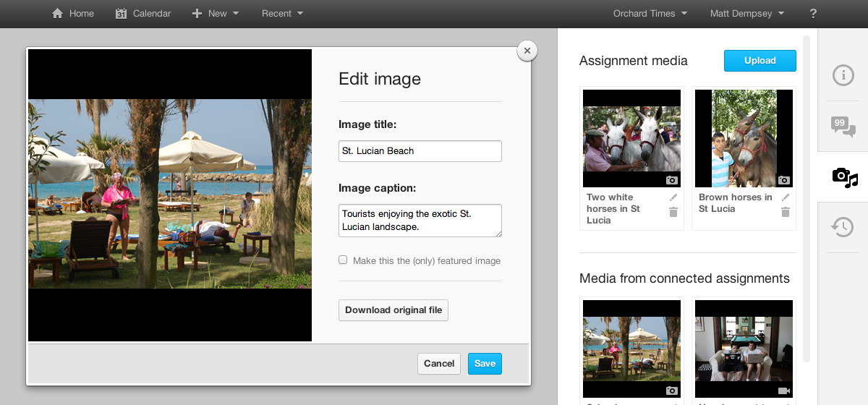Screen dimensions: 868x405
Task: Expand the Orchard Times dropdown
Action: point(650,14)
